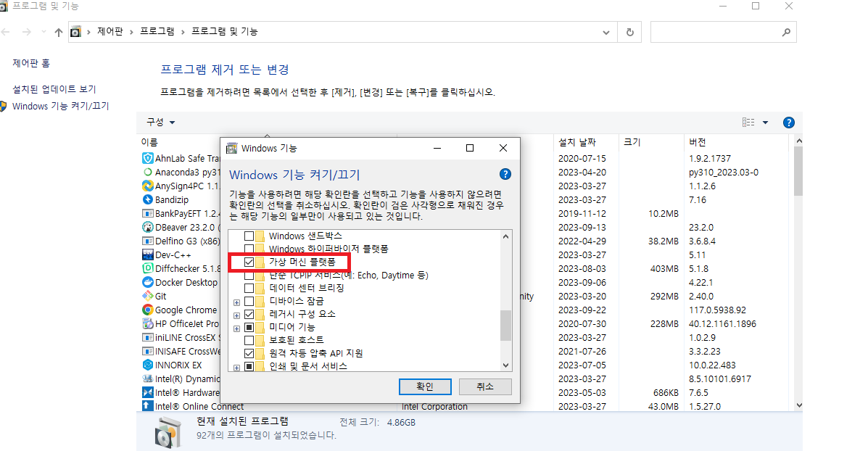868x451 pixels.
Task: Open the address bar history dropdown
Action: click(x=606, y=32)
